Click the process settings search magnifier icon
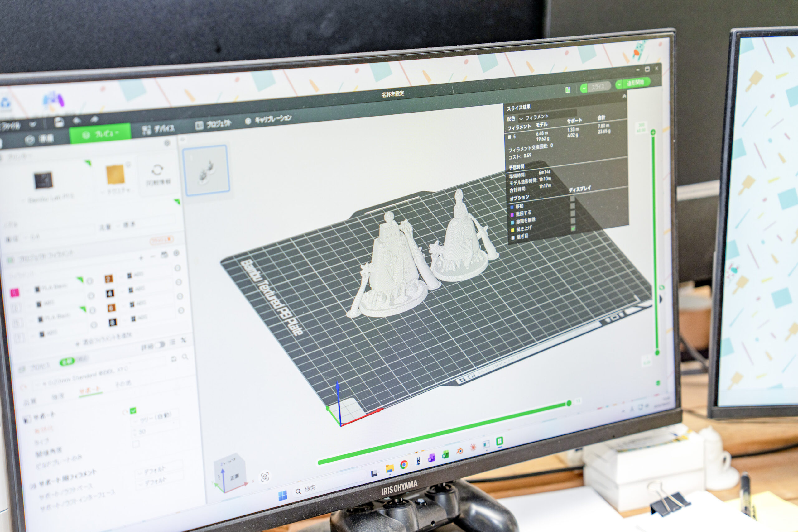This screenshot has width=798, height=532. click(185, 357)
